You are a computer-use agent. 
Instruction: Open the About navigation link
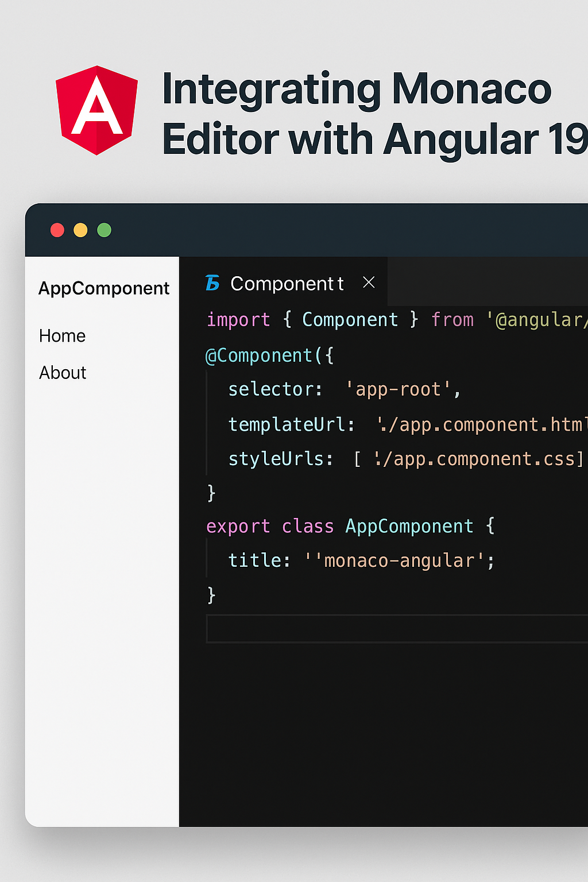click(x=62, y=373)
